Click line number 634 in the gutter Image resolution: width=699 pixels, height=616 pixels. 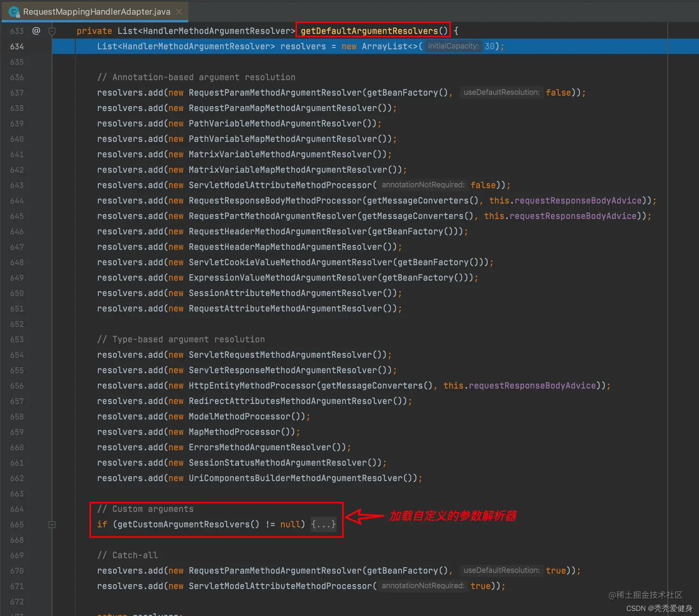(x=17, y=47)
